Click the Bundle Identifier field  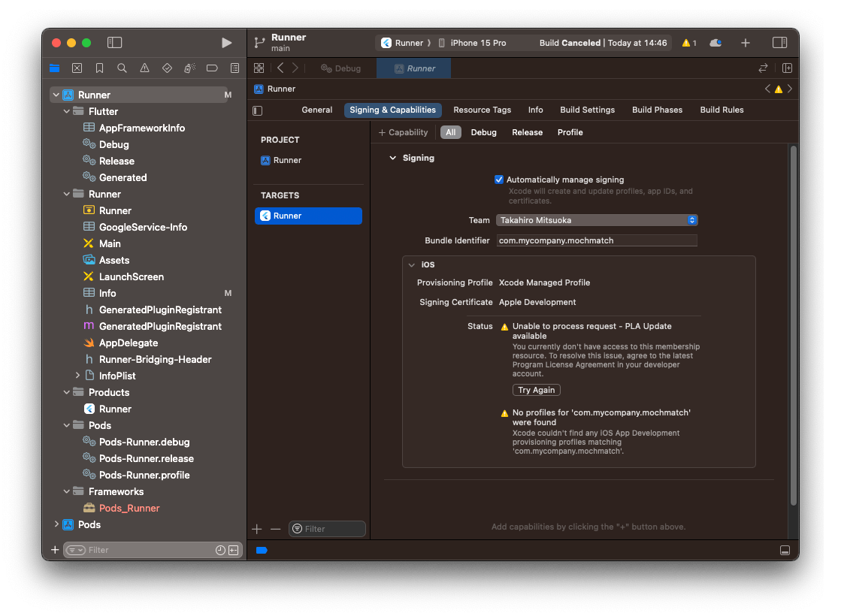(597, 240)
